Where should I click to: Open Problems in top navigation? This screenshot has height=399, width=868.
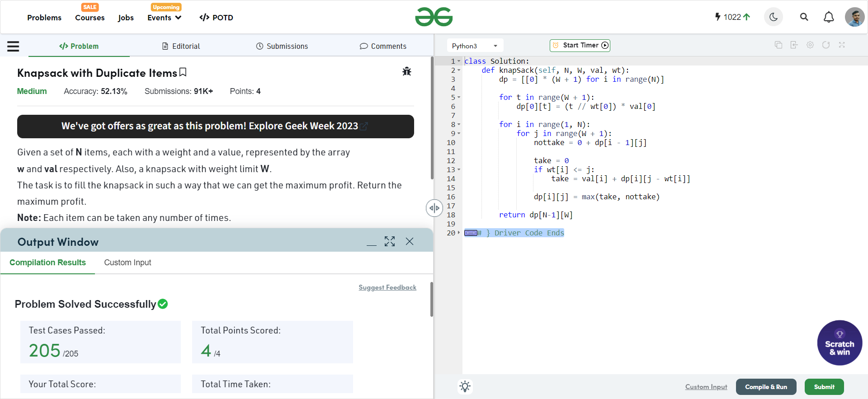pyautogui.click(x=44, y=18)
